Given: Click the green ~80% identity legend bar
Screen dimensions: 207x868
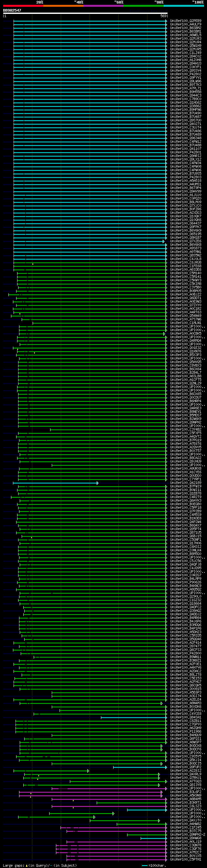Looking at the screenshot, I should coord(144,6).
